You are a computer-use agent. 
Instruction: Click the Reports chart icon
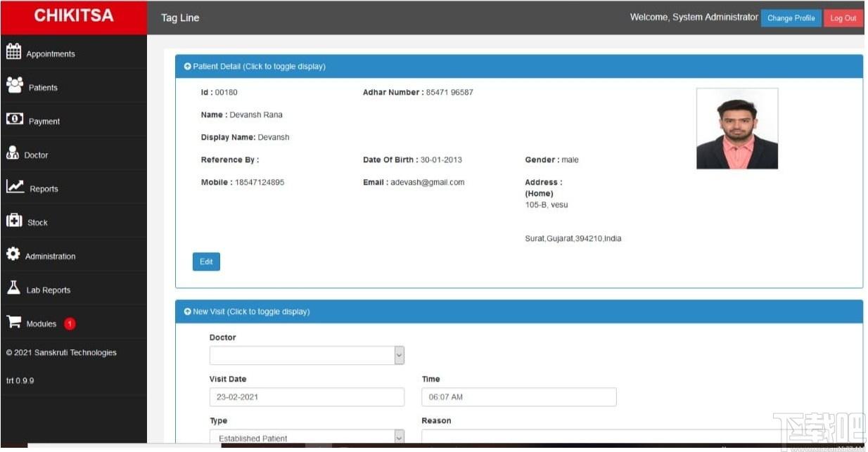click(15, 186)
